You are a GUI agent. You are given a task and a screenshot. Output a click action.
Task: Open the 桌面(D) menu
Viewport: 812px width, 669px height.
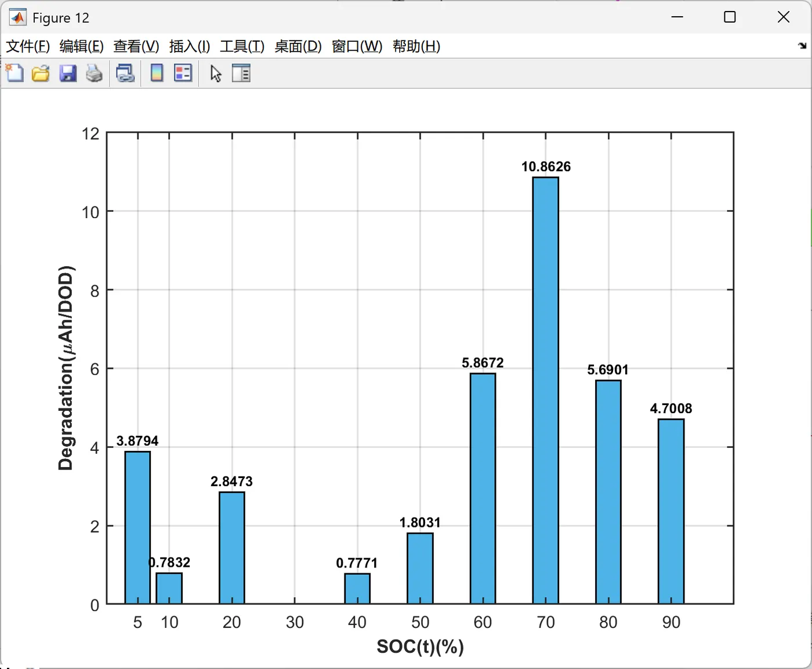coord(298,46)
